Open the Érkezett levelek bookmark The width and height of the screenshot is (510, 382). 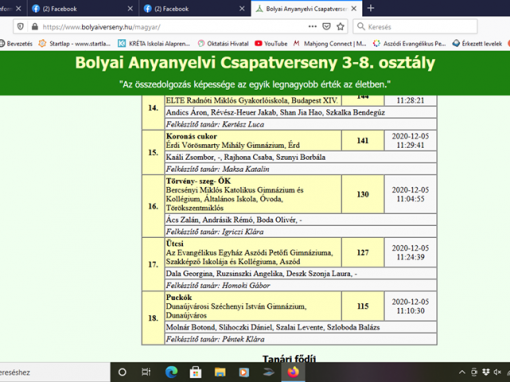coord(477,44)
